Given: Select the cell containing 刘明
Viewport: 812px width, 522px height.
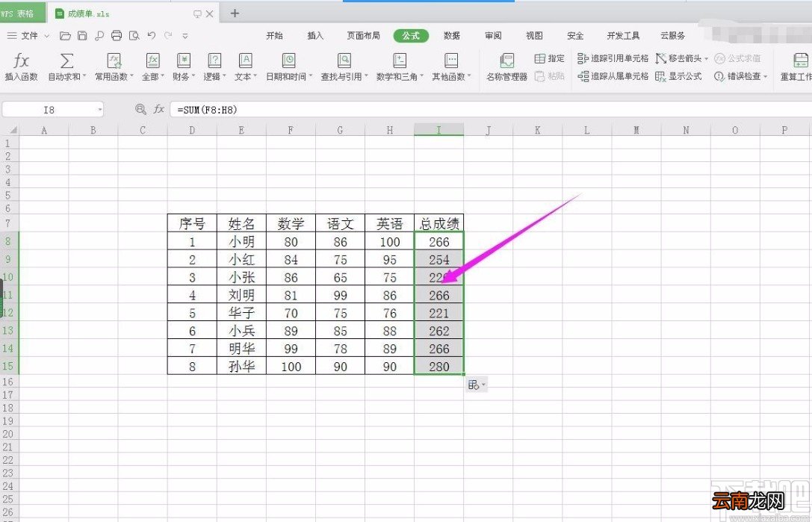Looking at the screenshot, I should point(241,295).
